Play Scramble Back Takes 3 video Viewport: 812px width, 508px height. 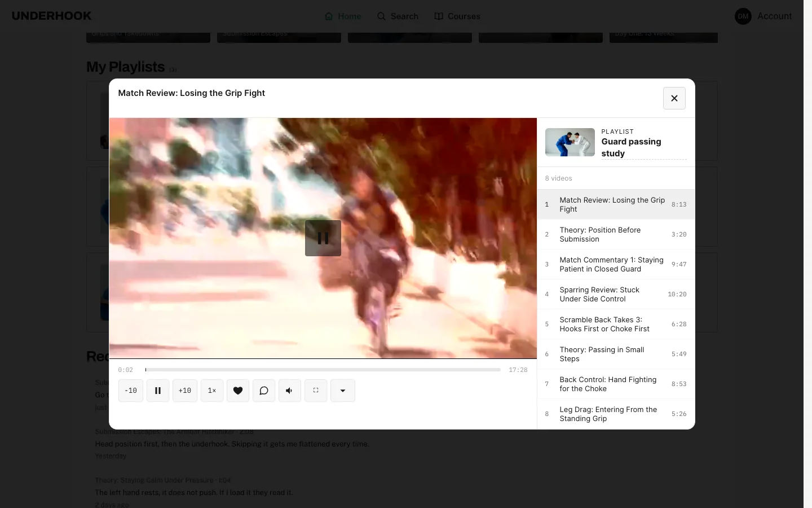(616, 324)
